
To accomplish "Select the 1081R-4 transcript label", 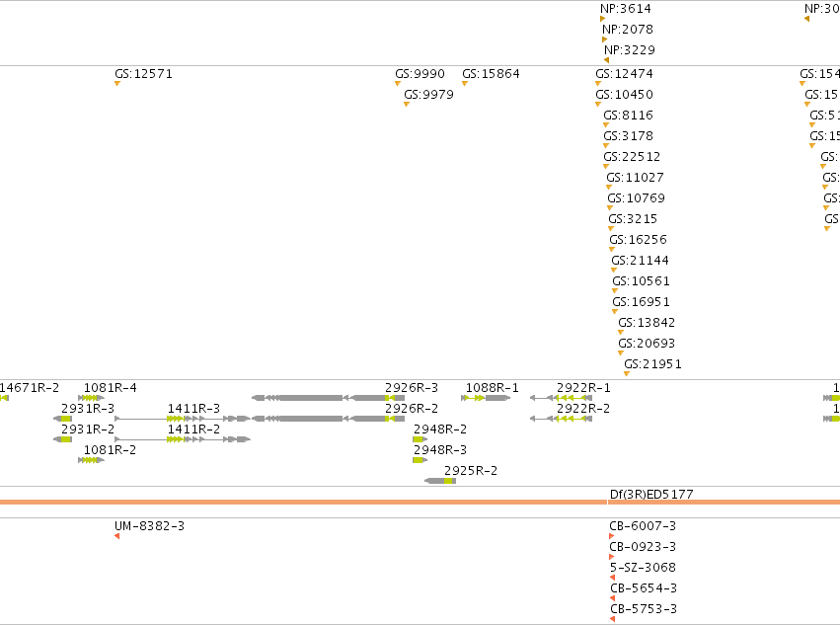I will pyautogui.click(x=111, y=388).
